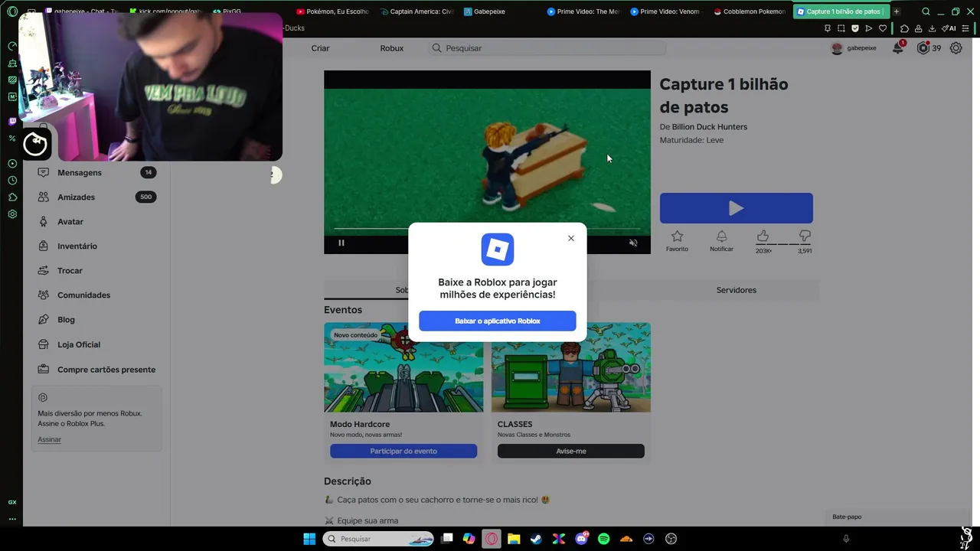Open a new browser tab
The image size is (980, 551).
[896, 11]
